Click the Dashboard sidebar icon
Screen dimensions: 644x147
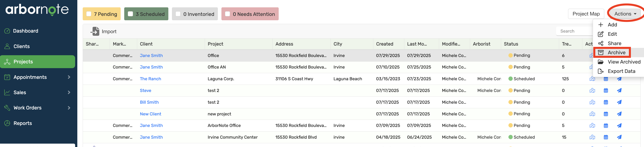[7, 31]
